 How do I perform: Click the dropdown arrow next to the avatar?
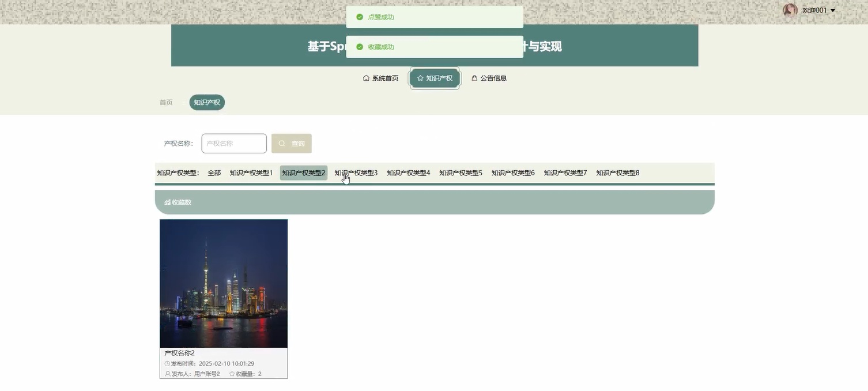click(x=832, y=10)
